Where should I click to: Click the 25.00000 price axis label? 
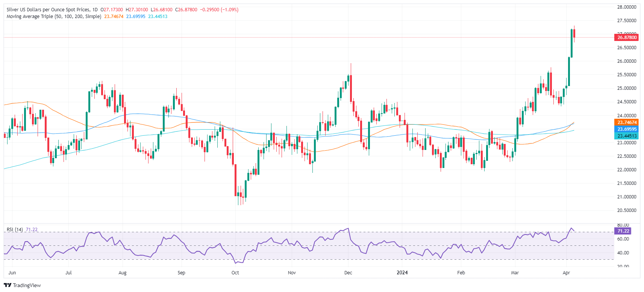[626, 88]
